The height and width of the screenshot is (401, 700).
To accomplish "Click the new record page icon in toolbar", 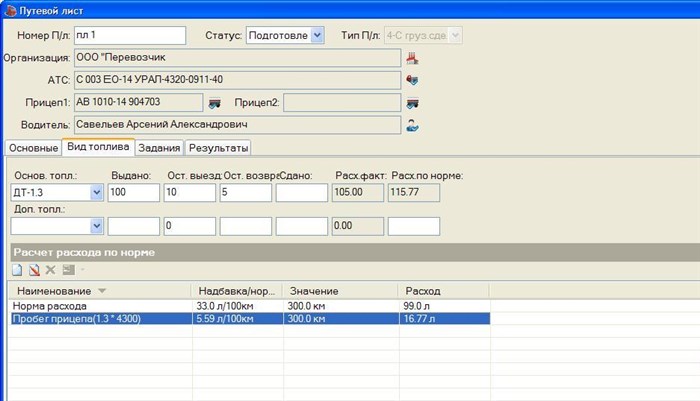I will 17,270.
